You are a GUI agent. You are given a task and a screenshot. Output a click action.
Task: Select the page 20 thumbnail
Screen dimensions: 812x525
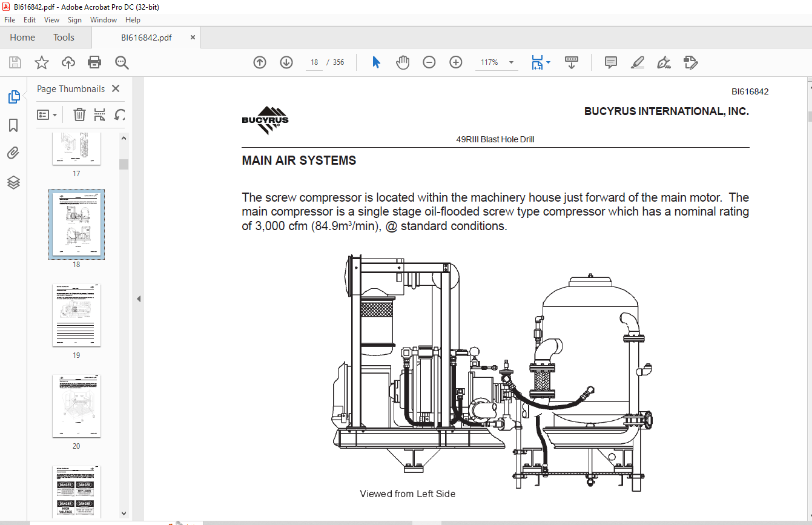point(76,406)
